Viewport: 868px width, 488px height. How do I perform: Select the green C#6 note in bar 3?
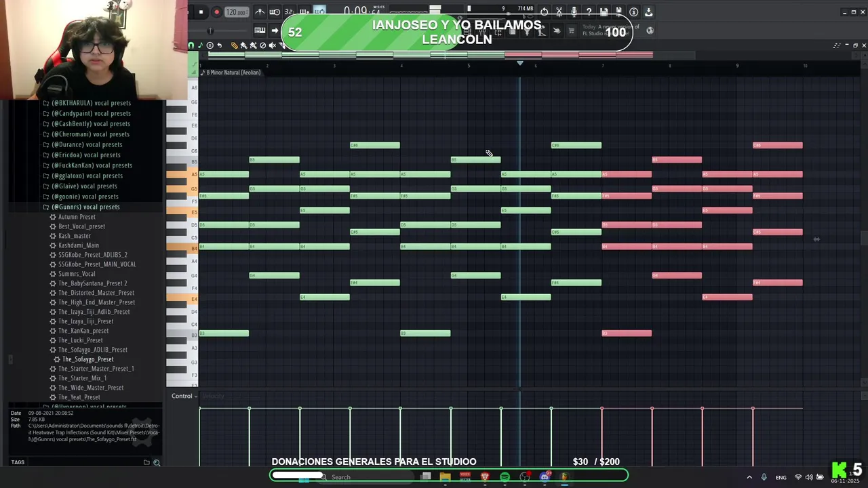click(x=375, y=145)
